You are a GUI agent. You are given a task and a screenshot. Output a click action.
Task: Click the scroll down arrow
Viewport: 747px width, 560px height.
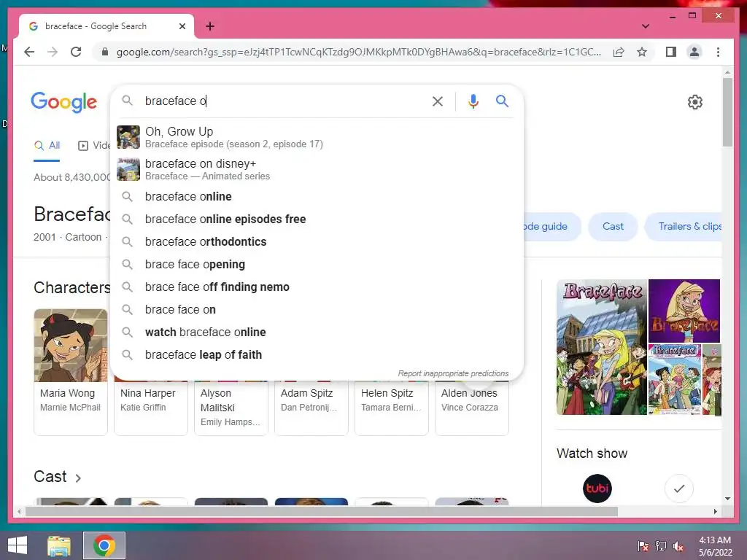click(x=727, y=499)
